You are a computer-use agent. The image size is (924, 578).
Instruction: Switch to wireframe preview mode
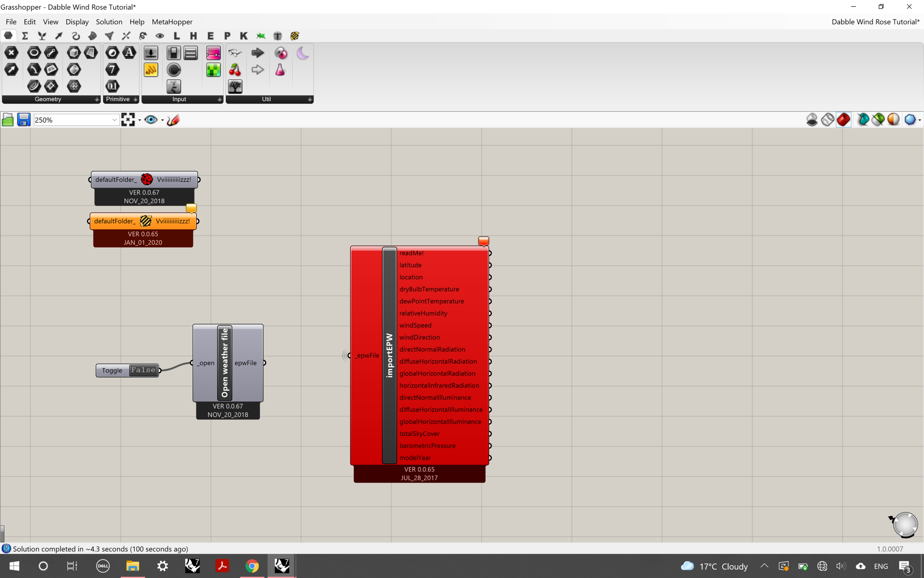click(828, 120)
